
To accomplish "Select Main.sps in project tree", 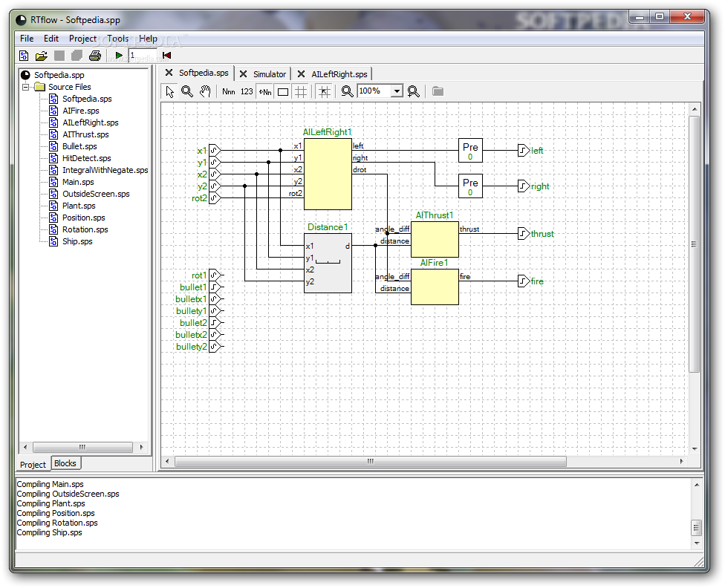I will coord(78,182).
